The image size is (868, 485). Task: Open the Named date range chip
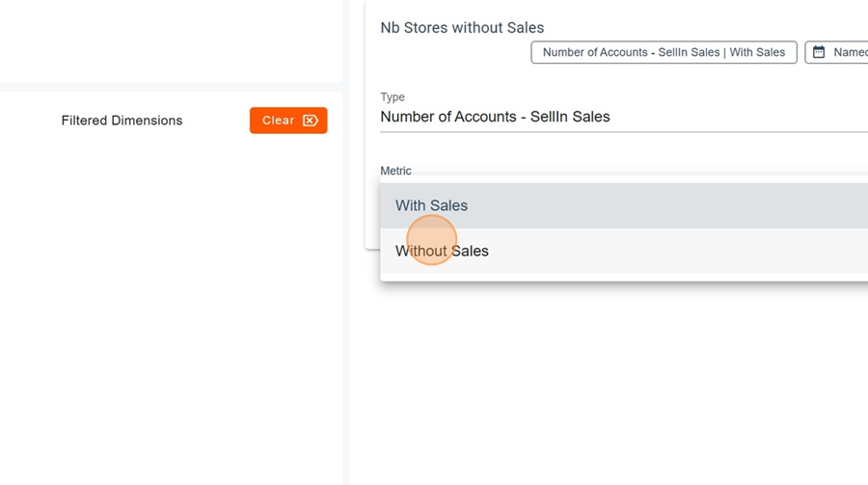837,52
